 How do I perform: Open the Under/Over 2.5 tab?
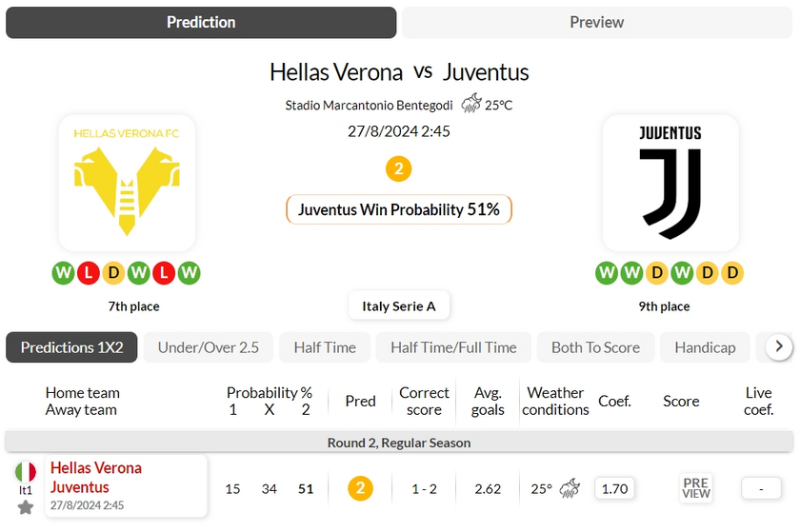[209, 347]
